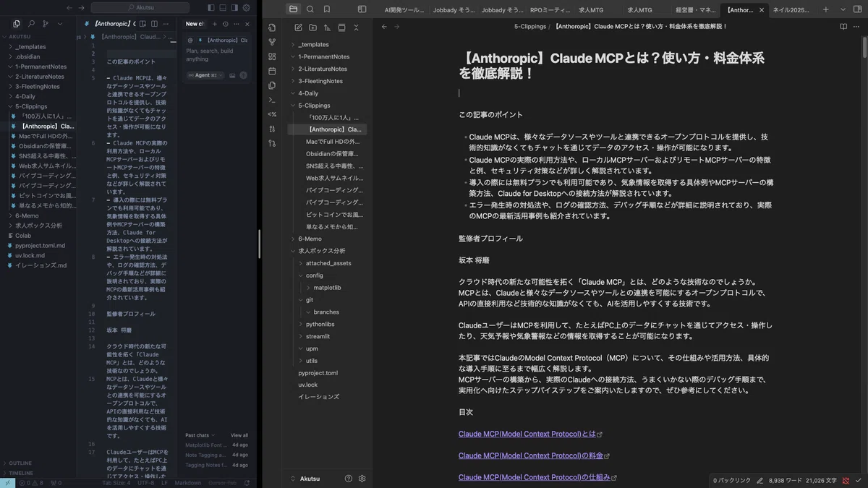This screenshot has height=488, width=868.
Task: Click 0 バックリンク in Obsidian status bar
Action: (731, 480)
